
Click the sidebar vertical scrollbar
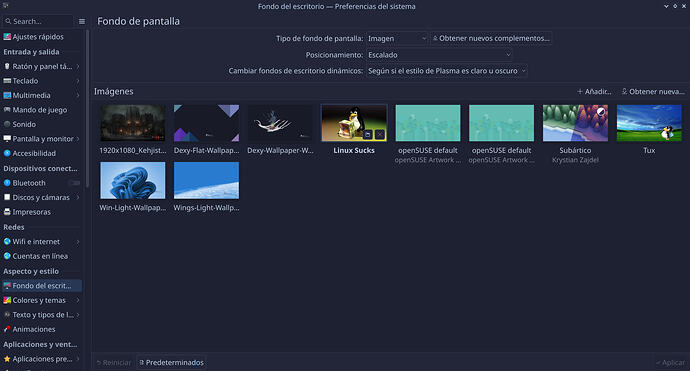pos(87,108)
